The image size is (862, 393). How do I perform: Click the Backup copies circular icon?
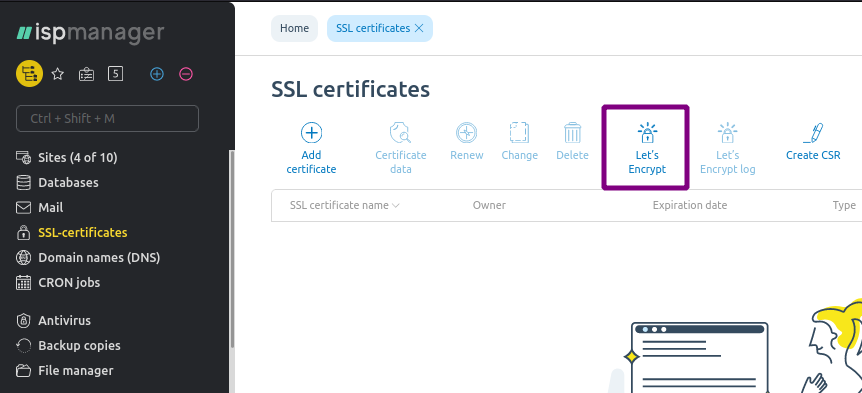tap(24, 346)
